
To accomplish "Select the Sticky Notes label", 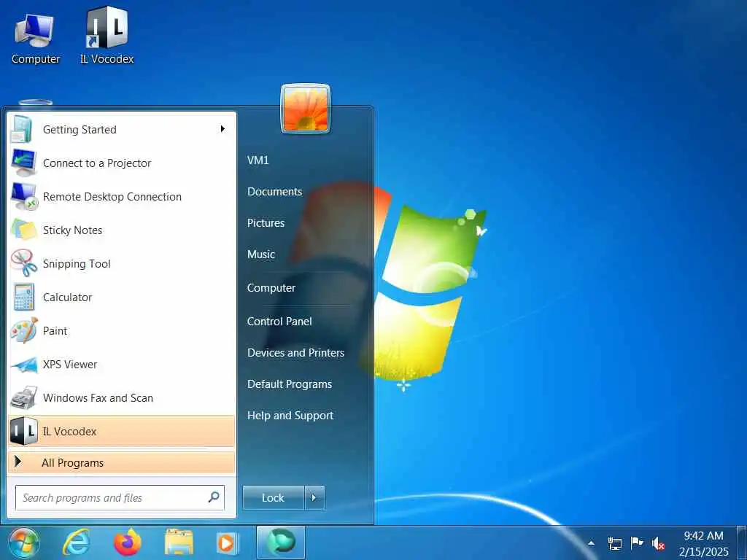I will [72, 230].
